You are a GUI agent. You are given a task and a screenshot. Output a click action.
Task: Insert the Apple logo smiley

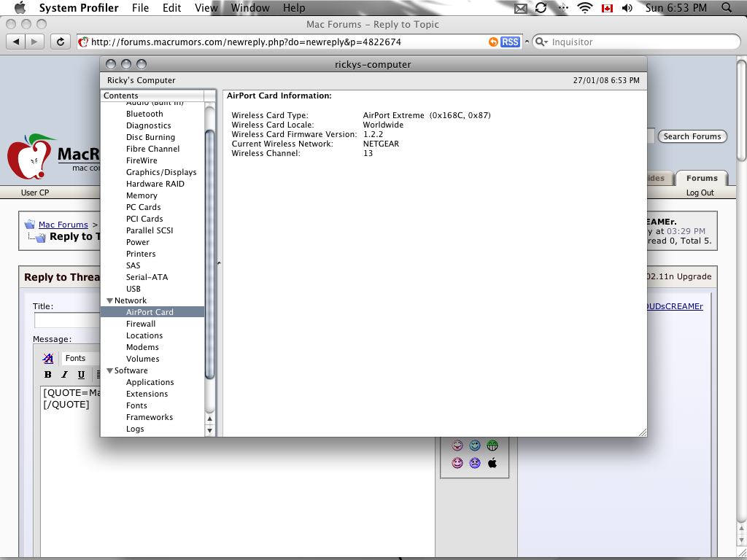click(492, 462)
